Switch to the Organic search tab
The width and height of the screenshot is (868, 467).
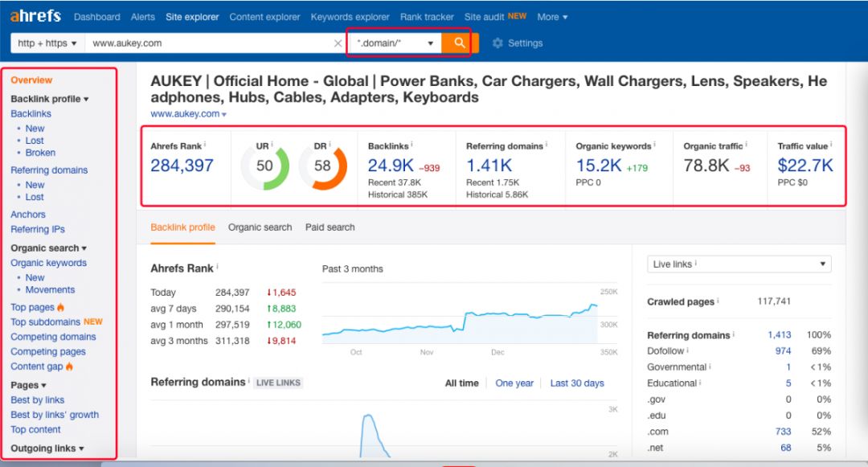coord(260,227)
